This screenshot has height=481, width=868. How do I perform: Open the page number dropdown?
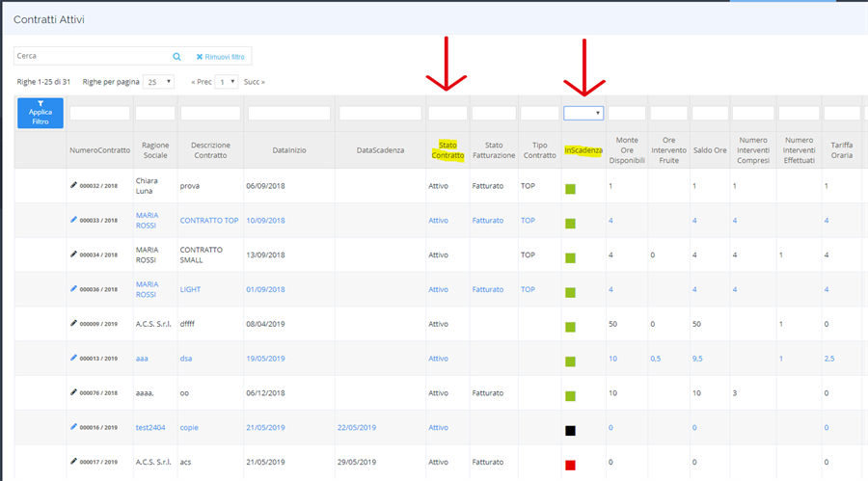point(227,82)
